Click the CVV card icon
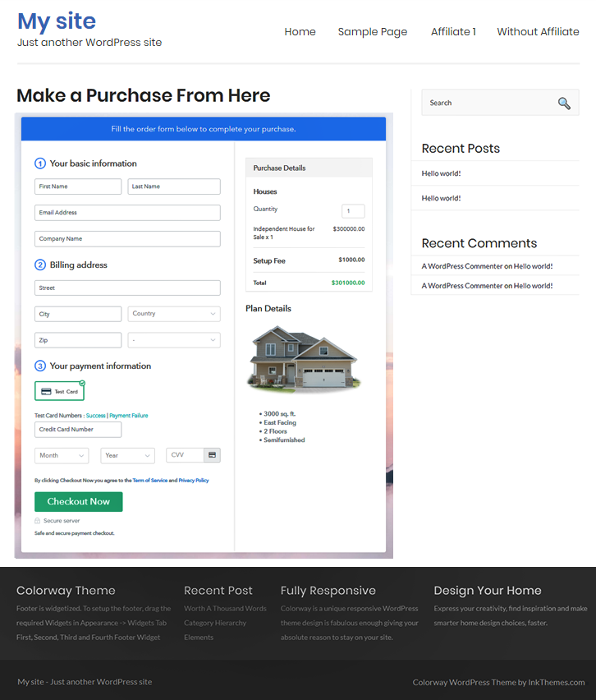Viewport: 596px width, 700px height. click(x=212, y=454)
